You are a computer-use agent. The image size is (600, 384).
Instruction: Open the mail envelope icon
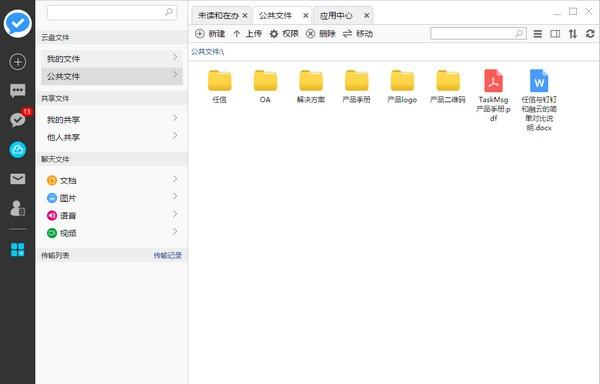tap(18, 179)
